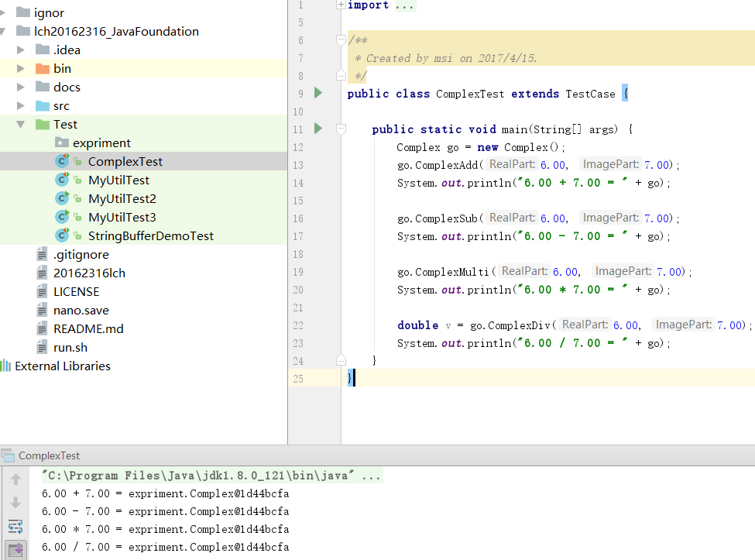Open the README.md file
The height and width of the screenshot is (560, 755).
(x=88, y=329)
